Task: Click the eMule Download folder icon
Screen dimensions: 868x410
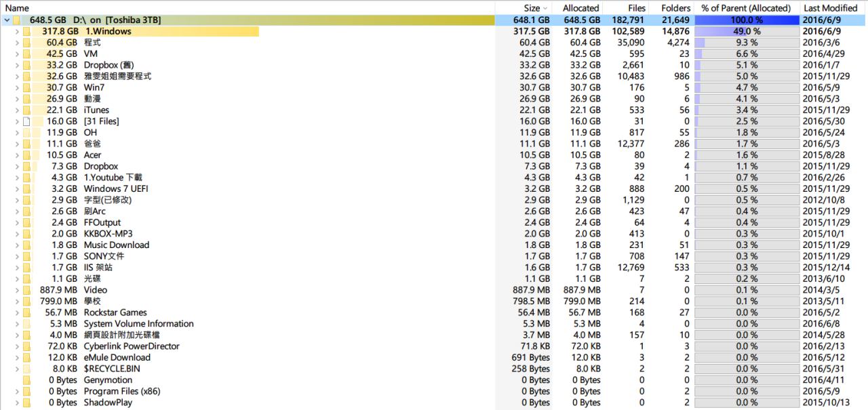Action: pos(26,357)
